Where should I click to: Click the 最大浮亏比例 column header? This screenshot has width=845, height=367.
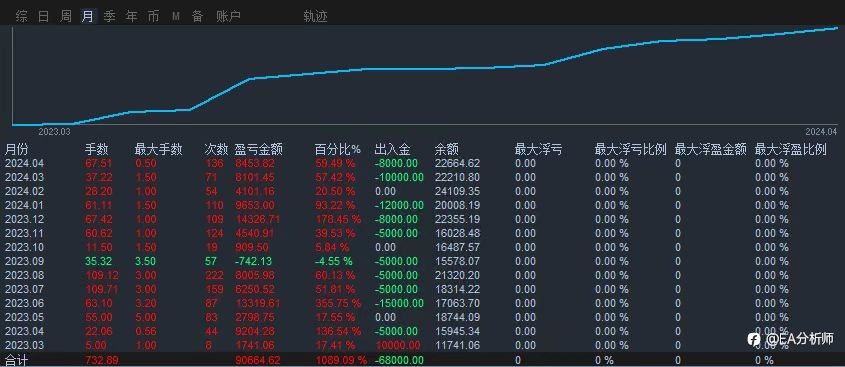click(x=631, y=149)
